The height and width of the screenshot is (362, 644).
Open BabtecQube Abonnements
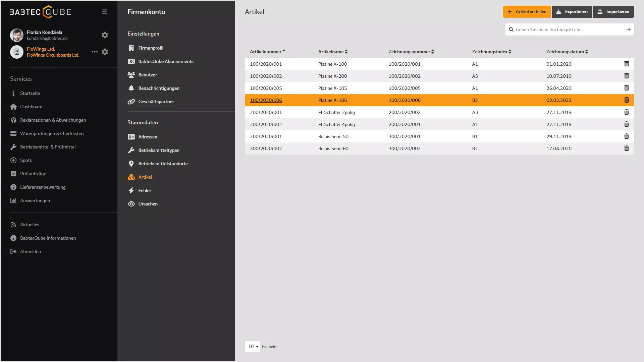166,61
